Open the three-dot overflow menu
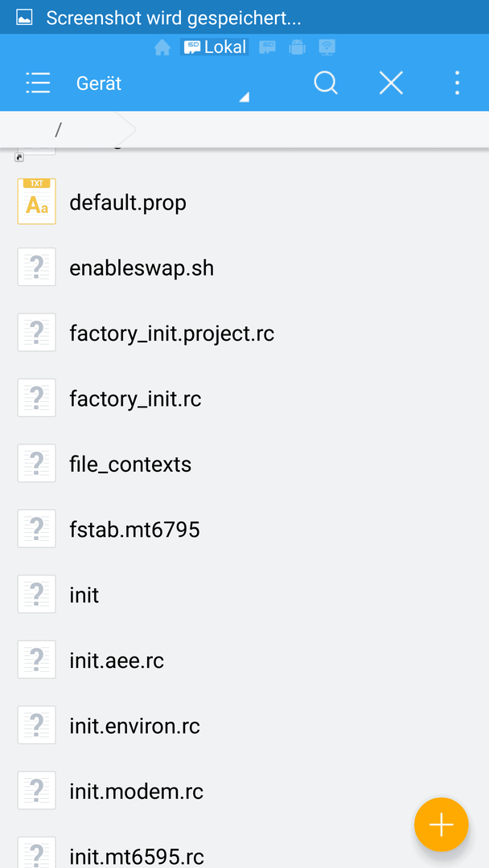Screen dimensions: 489x868 click(457, 84)
